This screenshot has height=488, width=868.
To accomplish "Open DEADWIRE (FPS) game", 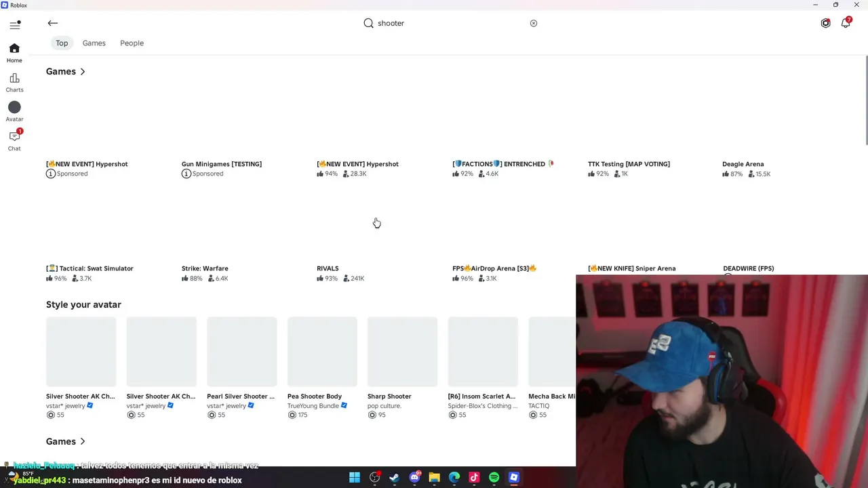I will click(x=749, y=268).
